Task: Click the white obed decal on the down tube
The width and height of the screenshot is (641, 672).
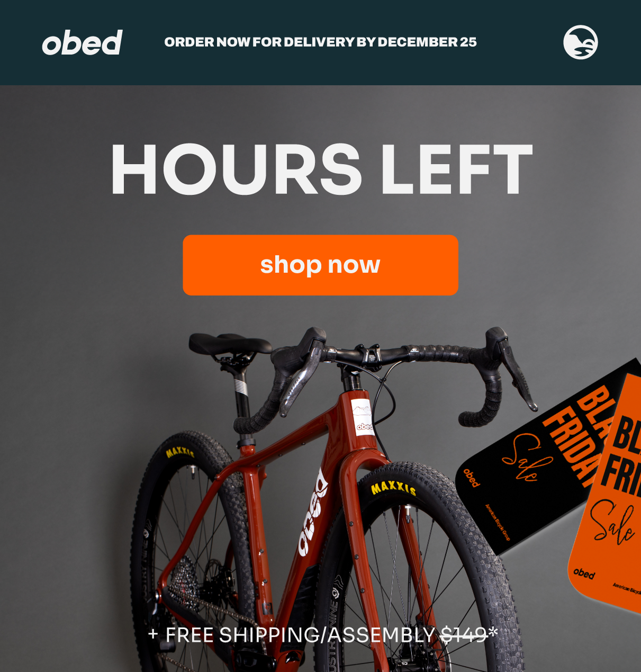Action: (x=312, y=513)
